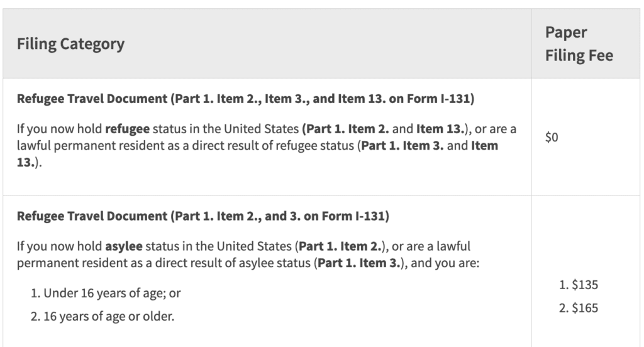Viewport: 644px width, 347px height.
Task: Select the second row's Refugee Travel Document heading
Action: click(x=203, y=217)
